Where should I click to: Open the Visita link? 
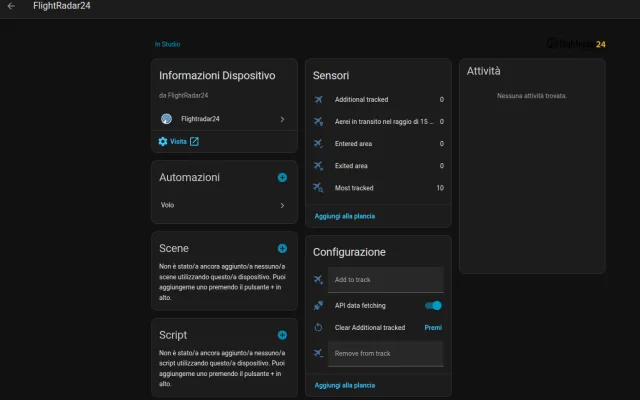click(x=178, y=141)
